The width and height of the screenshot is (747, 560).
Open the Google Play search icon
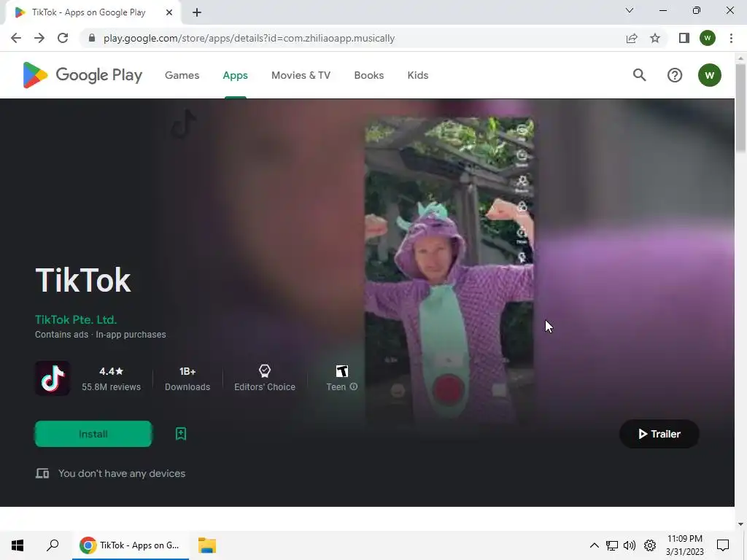point(639,75)
